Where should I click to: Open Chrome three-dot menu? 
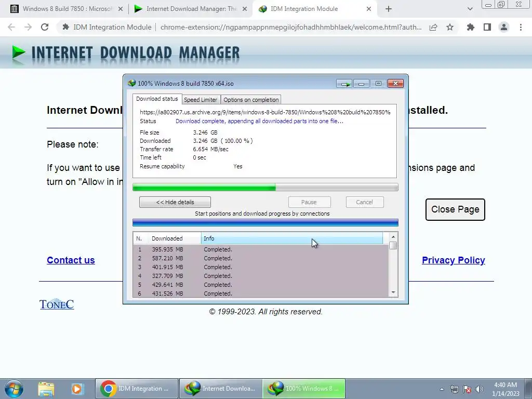pyautogui.click(x=521, y=27)
